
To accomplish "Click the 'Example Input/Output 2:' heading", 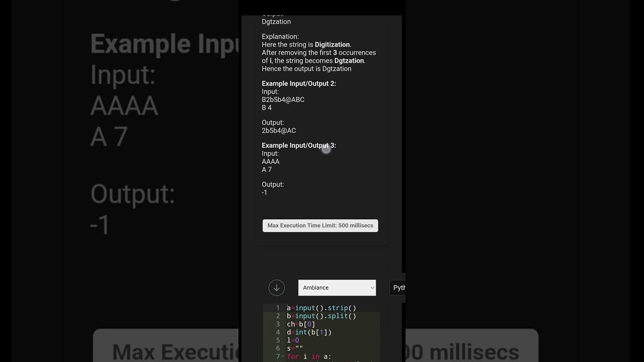I will (299, 83).
